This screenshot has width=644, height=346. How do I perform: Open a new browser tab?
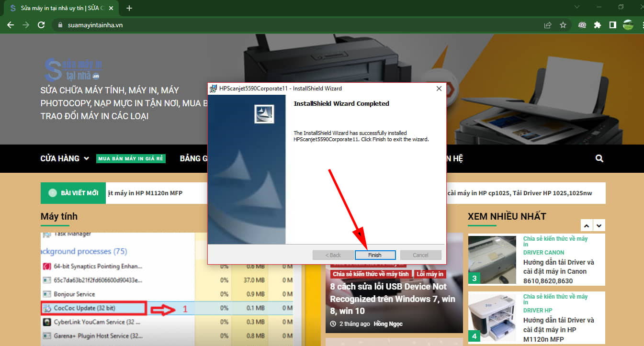[x=129, y=8]
